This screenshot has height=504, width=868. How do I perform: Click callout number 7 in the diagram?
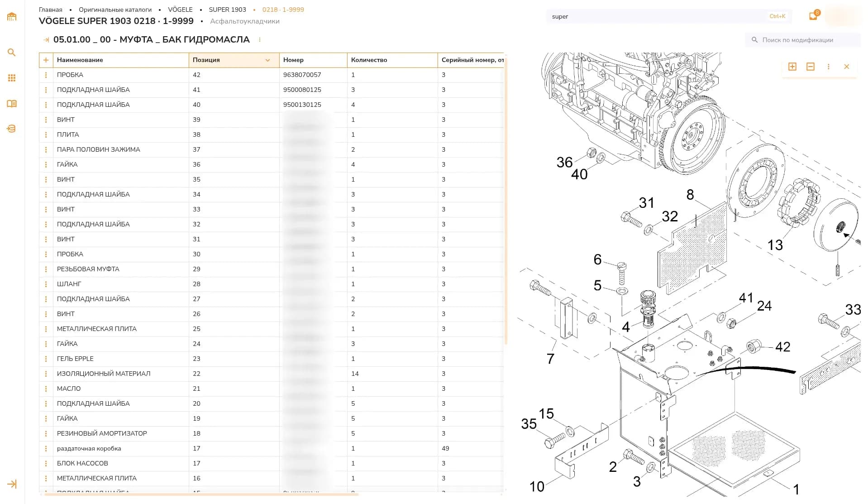coord(550,359)
